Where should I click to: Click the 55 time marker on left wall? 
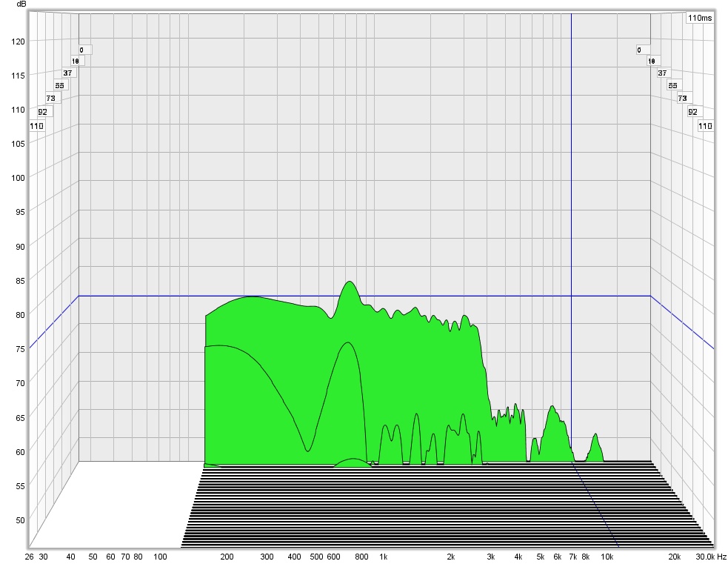[x=59, y=85]
